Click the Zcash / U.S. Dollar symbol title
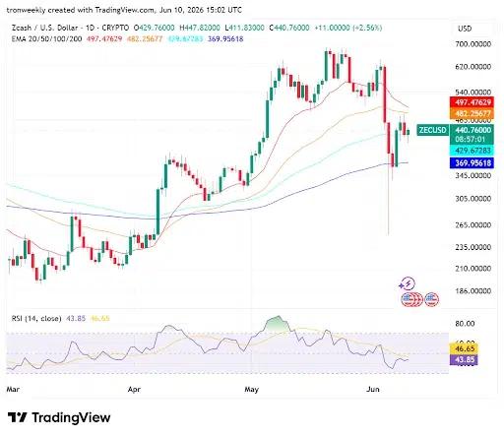This screenshot has height=437, width=504. 70,28
